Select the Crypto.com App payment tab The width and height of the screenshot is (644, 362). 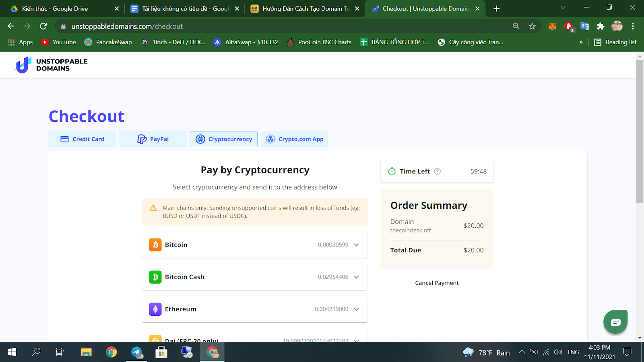pyautogui.click(x=295, y=139)
